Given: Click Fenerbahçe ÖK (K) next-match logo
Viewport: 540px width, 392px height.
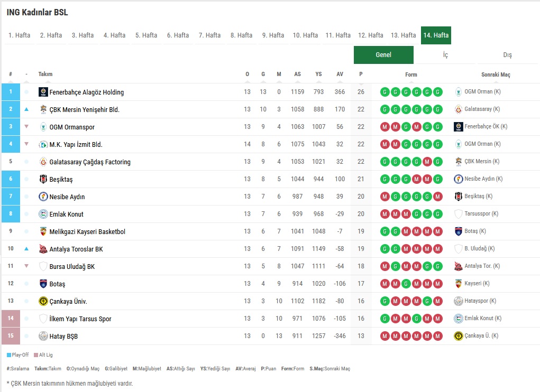Looking at the screenshot, I should [459, 127].
